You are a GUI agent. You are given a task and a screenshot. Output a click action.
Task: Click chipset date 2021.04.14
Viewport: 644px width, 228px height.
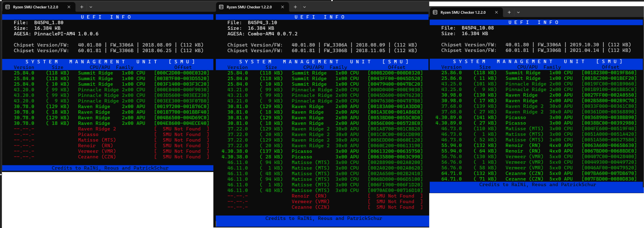coord(584,51)
